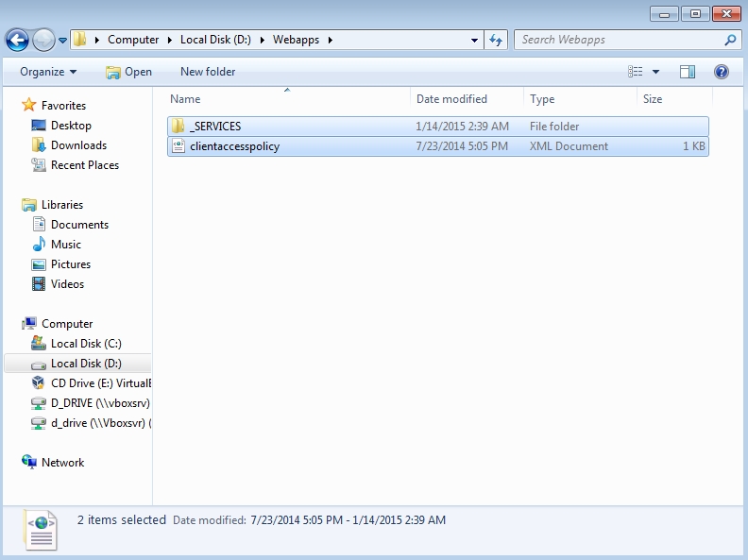The image size is (748, 560).
Task: Open Help with the question mark icon
Action: pyautogui.click(x=722, y=72)
